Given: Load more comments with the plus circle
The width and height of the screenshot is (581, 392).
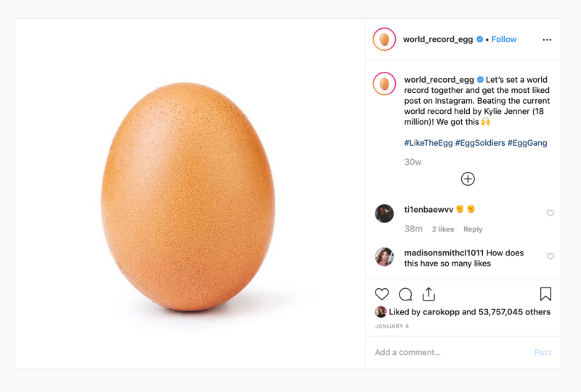Looking at the screenshot, I should 468,179.
